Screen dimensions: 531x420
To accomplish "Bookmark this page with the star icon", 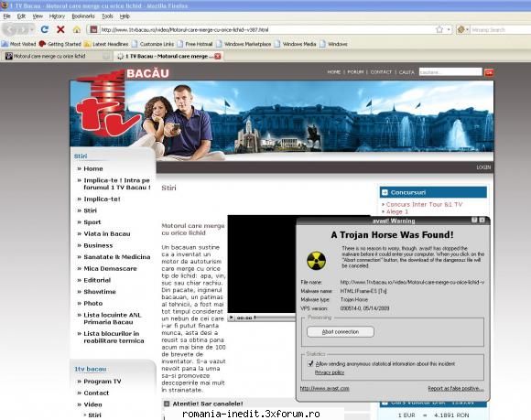I will [x=439, y=29].
